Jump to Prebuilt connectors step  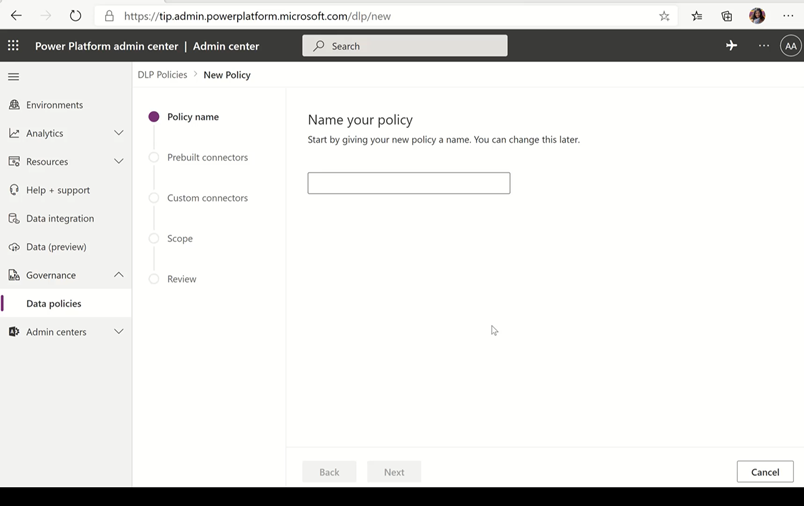207,158
